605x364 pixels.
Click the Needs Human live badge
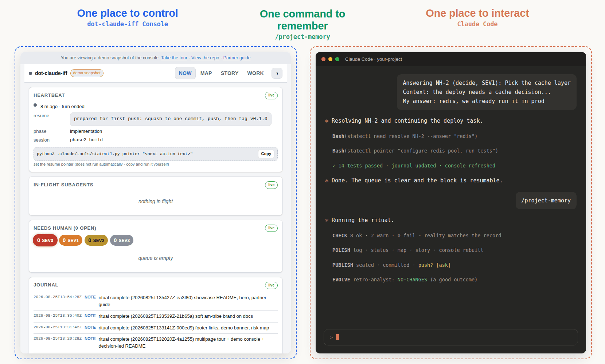tap(271, 228)
